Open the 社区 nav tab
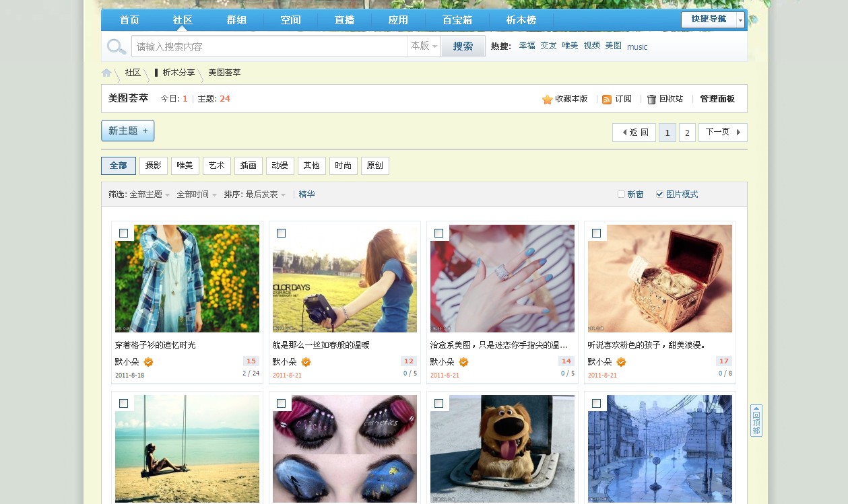The image size is (848, 504). [183, 20]
